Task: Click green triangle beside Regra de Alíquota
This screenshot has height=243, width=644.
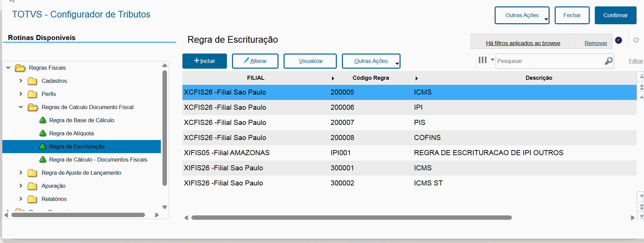Action: 43,133
